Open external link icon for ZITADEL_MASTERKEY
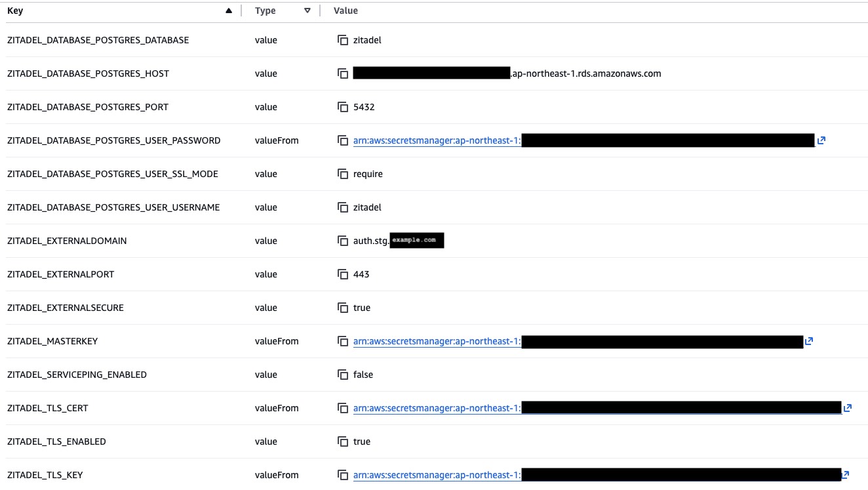Screen dimensions: 868x490 [x=809, y=341]
